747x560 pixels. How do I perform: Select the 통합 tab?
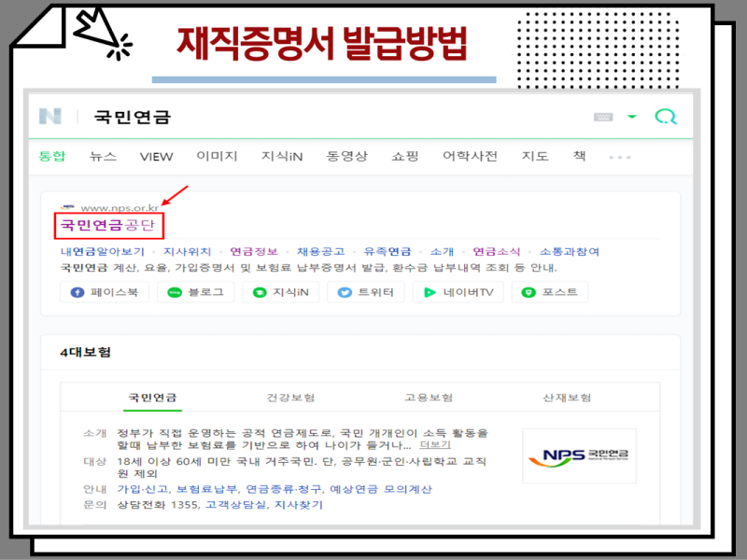point(52,156)
